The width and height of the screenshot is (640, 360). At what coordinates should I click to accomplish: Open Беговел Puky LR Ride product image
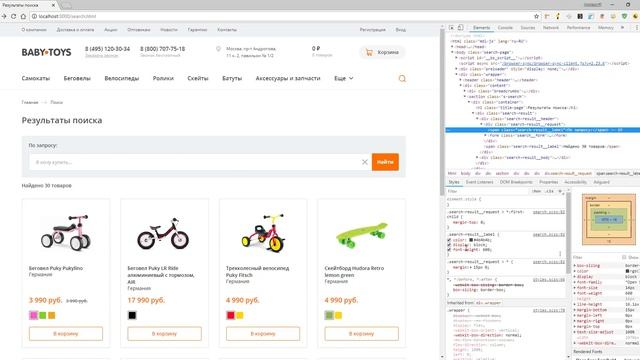tap(163, 234)
